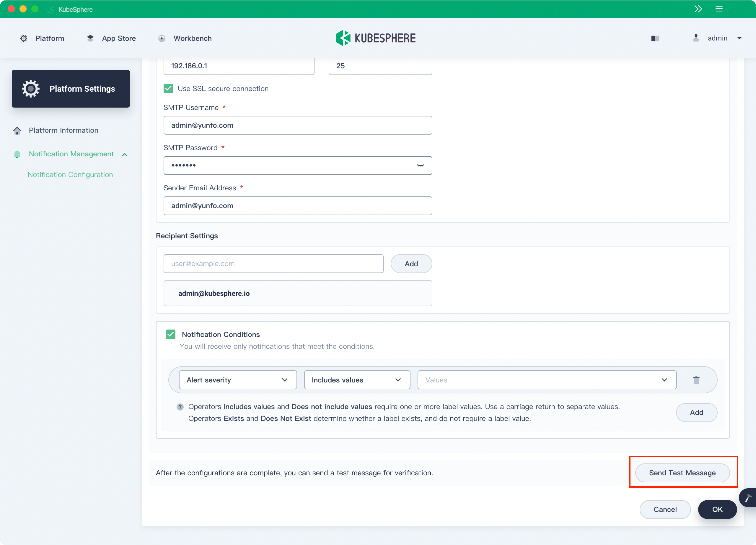The image size is (756, 545).
Task: Open Platform settings gear icon
Action: tap(30, 89)
